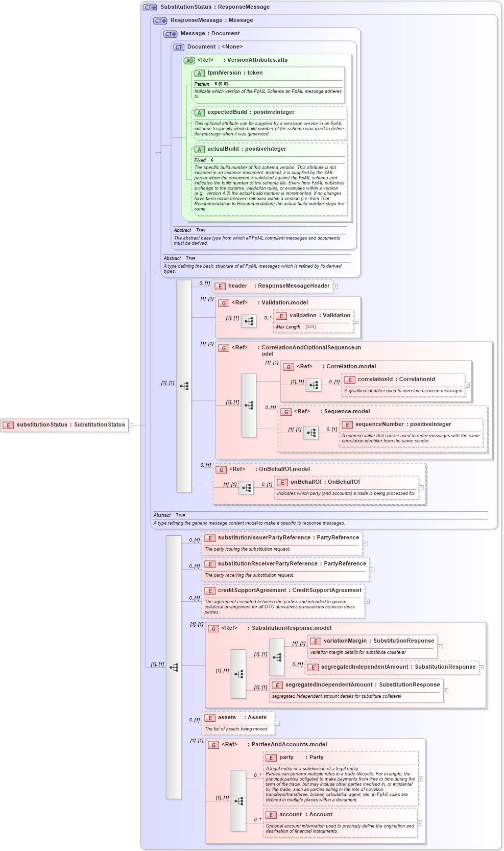Expand the substitutionReceiverPartyReference element

click(x=372, y=570)
